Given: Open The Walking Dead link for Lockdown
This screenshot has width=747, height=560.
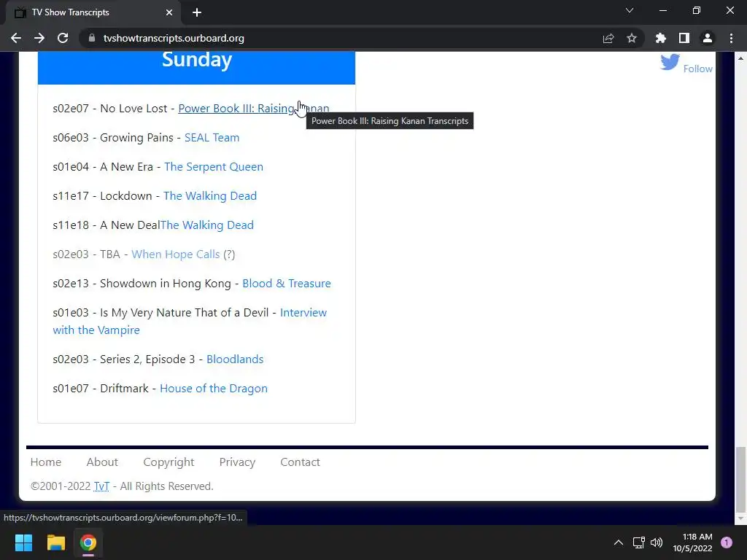Looking at the screenshot, I should click(x=209, y=195).
